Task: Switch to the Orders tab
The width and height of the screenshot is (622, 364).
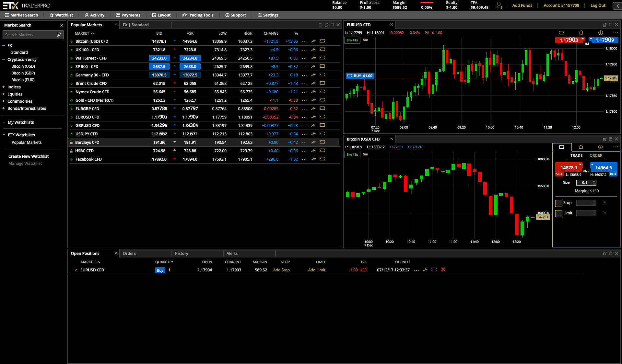Action: coord(129,254)
